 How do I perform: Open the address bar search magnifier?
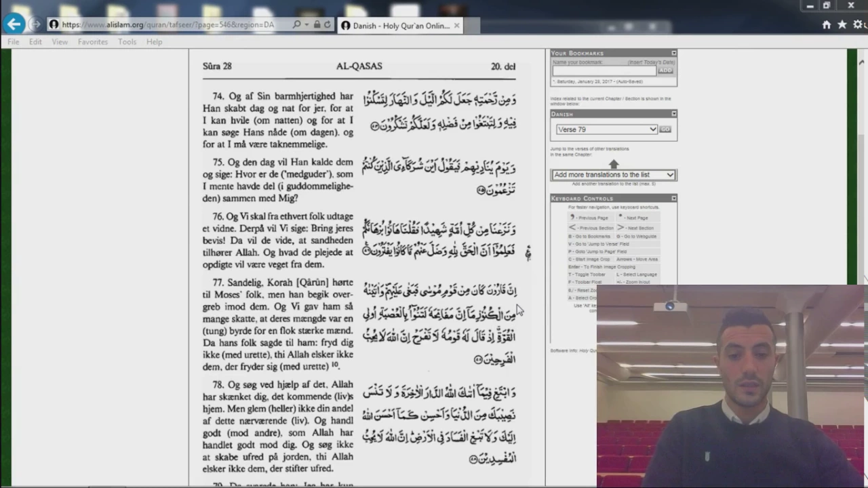coord(296,24)
